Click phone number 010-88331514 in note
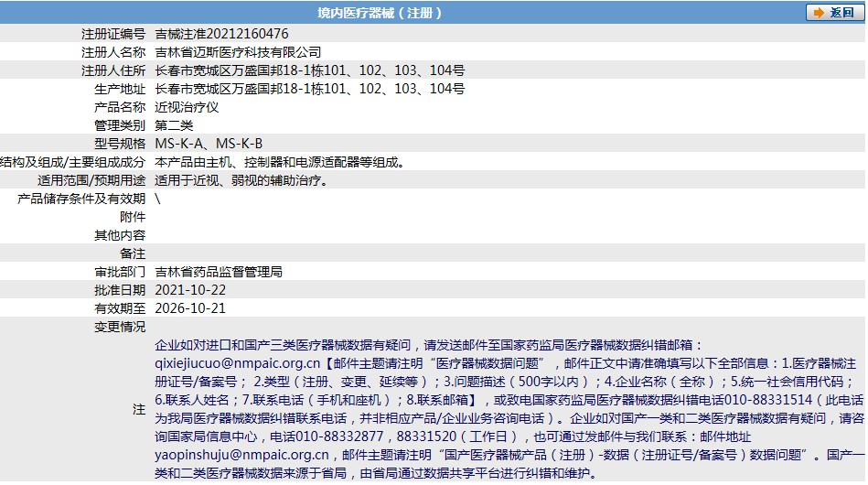The height and width of the screenshot is (485, 868). (767, 400)
